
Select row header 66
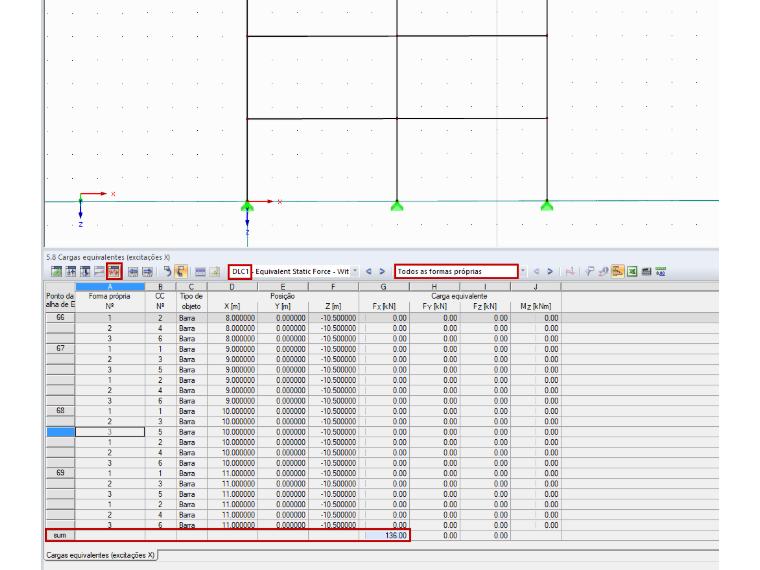[x=60, y=317]
